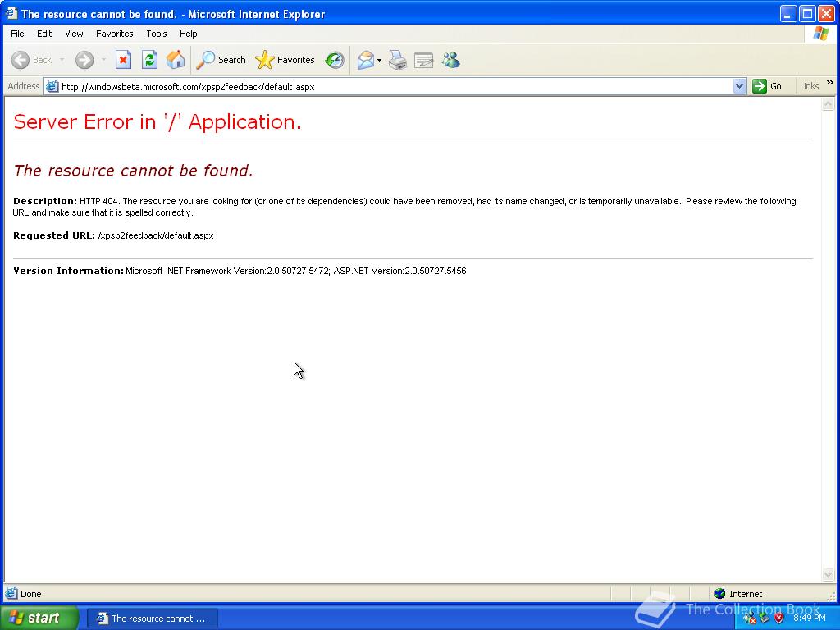This screenshot has height=630, width=840.
Task: Launch Messenger from the toolbar icon
Action: pyautogui.click(x=450, y=60)
